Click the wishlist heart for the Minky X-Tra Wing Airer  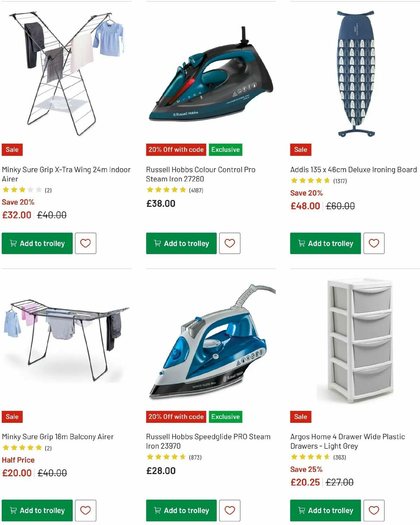pos(85,243)
